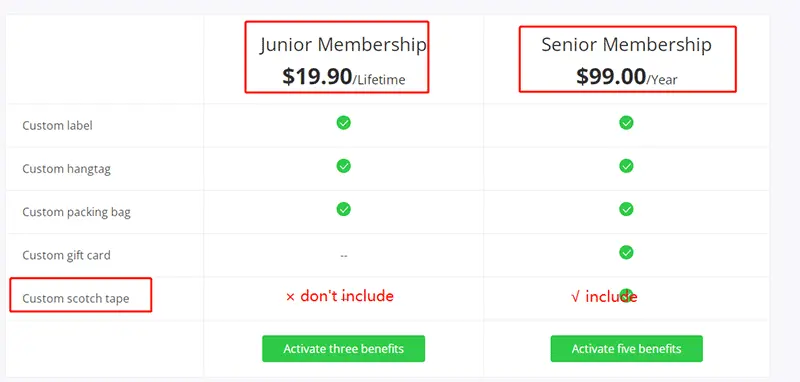
Task: Click the $99.00 per Year price
Action: [627, 77]
